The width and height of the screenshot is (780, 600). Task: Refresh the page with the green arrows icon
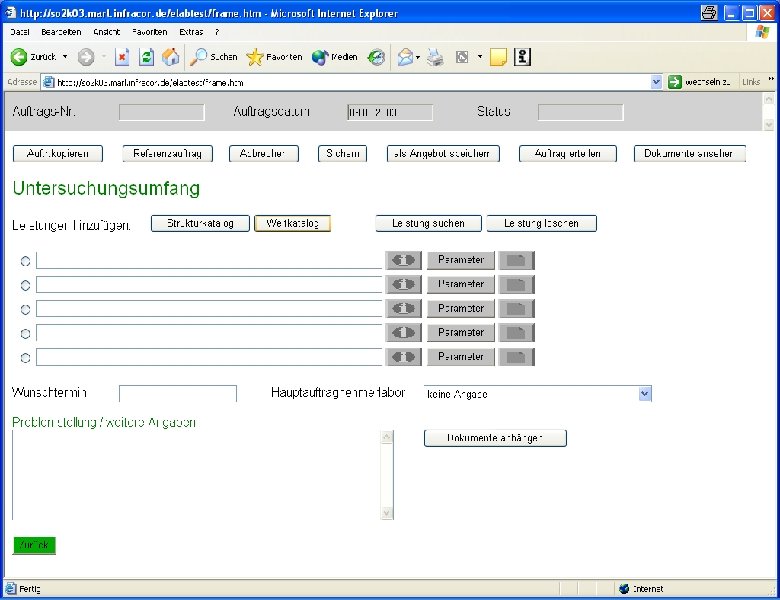pos(146,57)
